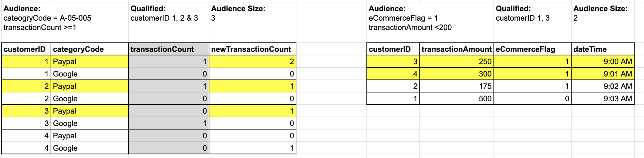The height and width of the screenshot is (158, 644).
Task: Click the transactionAmount cell showing 500
Action: click(x=456, y=99)
